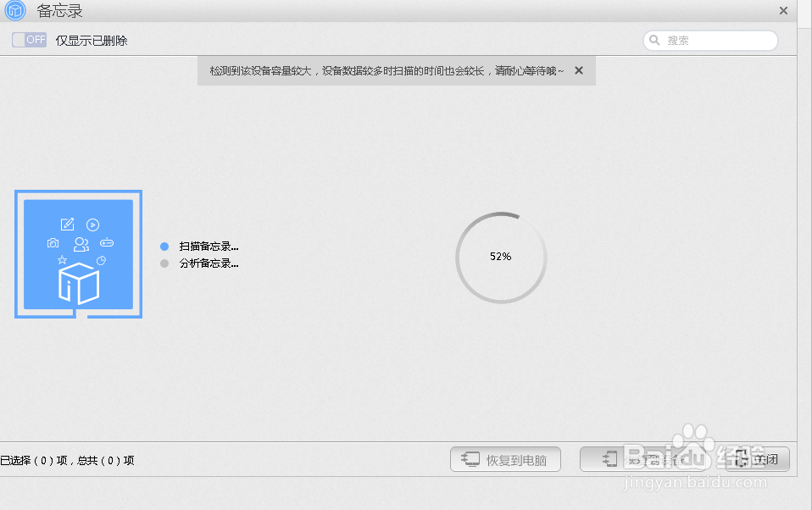Viewport: 812px width, 510px height.
Task: Click the blue dot beside scanning notes
Action: 164,246
